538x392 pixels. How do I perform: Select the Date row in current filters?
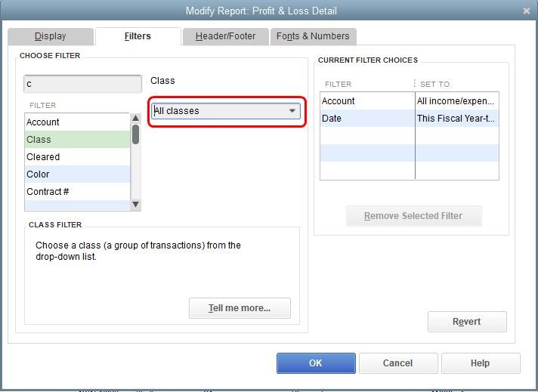point(410,119)
